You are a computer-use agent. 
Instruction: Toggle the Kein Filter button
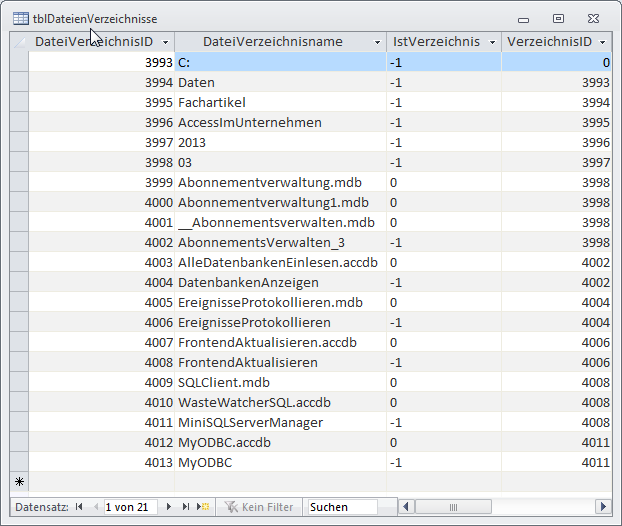tap(258, 507)
